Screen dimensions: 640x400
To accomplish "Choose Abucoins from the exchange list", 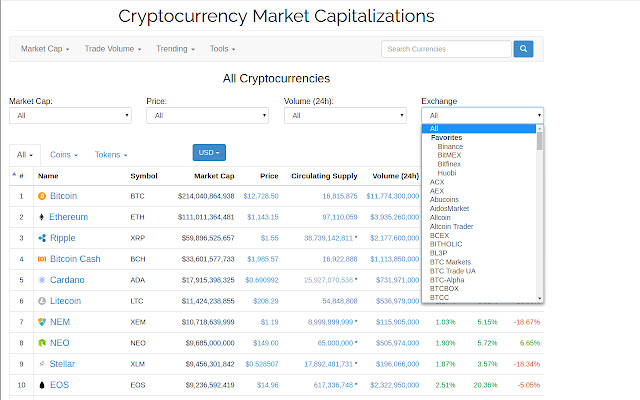I will [x=444, y=200].
